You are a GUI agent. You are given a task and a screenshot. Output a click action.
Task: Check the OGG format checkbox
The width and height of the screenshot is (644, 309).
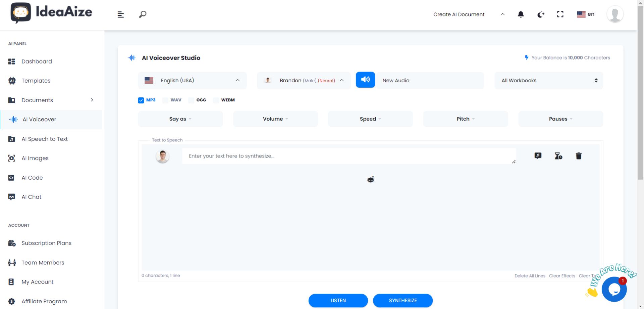191,100
